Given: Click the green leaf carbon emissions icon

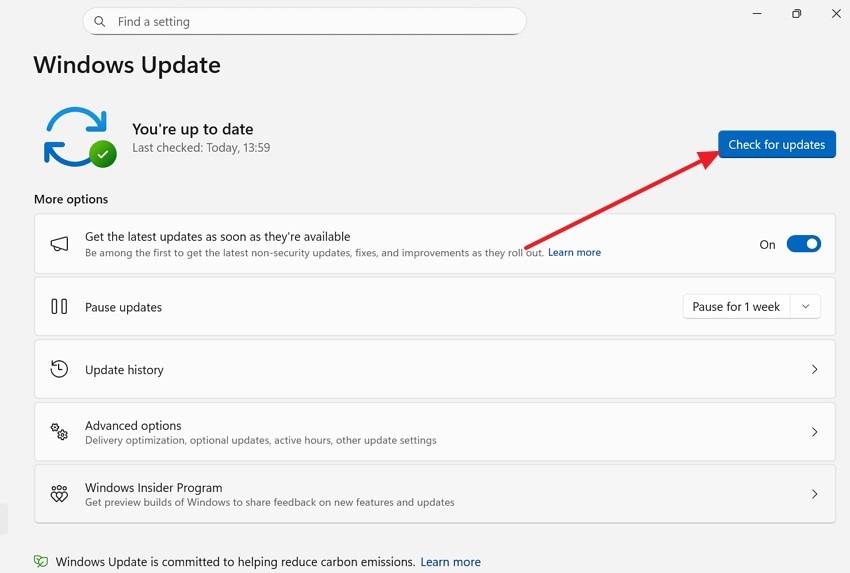Looking at the screenshot, I should click(x=41, y=561).
